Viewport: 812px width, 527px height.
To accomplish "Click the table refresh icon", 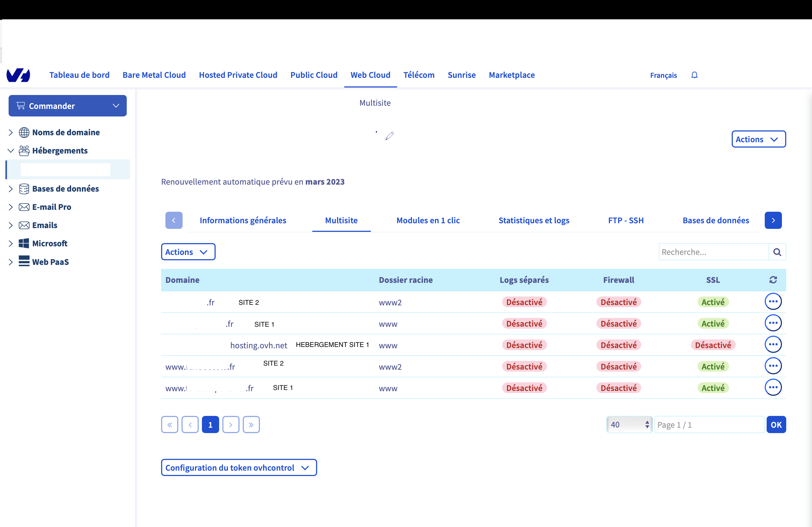I will 773,280.
